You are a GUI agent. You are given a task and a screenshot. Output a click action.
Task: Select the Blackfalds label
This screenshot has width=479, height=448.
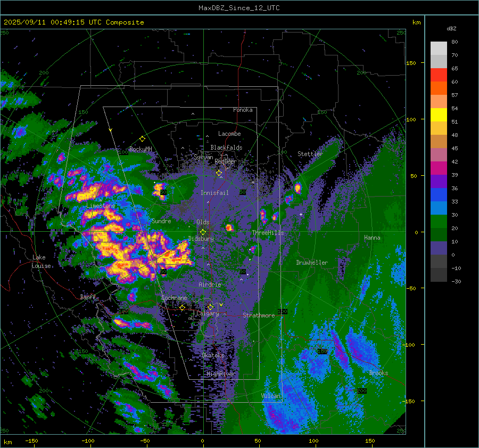(x=226, y=148)
